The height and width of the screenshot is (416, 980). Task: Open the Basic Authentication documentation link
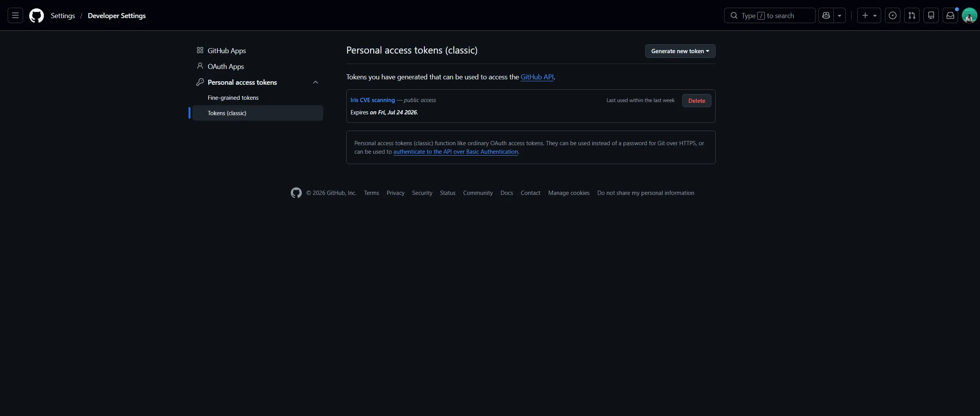click(x=456, y=151)
